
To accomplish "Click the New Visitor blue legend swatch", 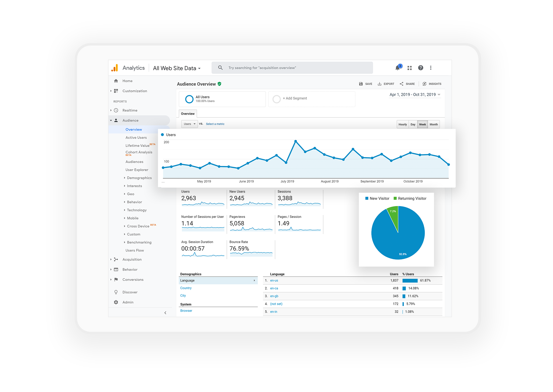I will pos(367,198).
